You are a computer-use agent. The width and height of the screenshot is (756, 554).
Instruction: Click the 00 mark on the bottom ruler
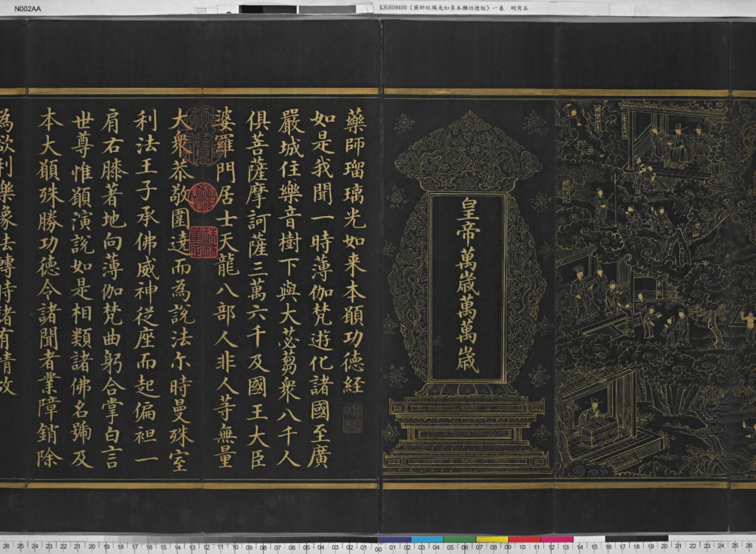point(380,548)
